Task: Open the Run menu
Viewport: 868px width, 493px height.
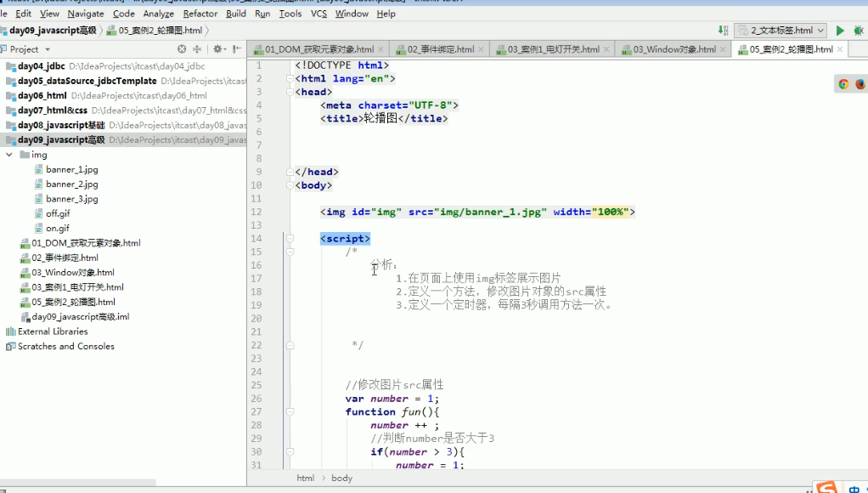Action: pos(262,14)
